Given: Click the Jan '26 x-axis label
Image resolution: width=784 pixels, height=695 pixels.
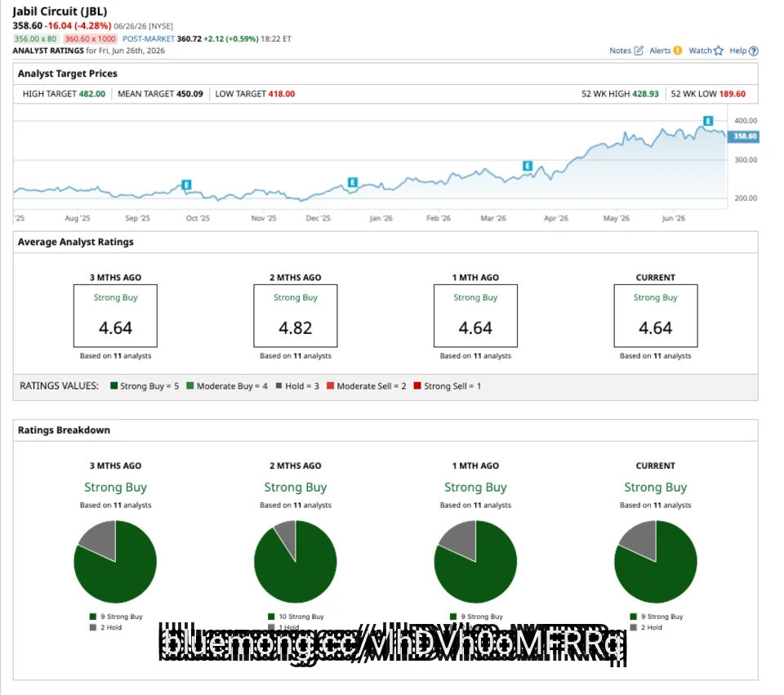Looking at the screenshot, I should tap(381, 219).
